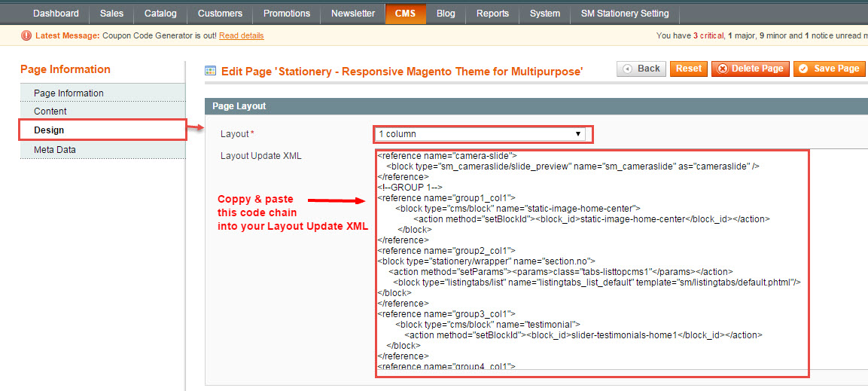Viewport: 868px width, 391px height.
Task: Click the Delete Page button
Action: coord(750,69)
